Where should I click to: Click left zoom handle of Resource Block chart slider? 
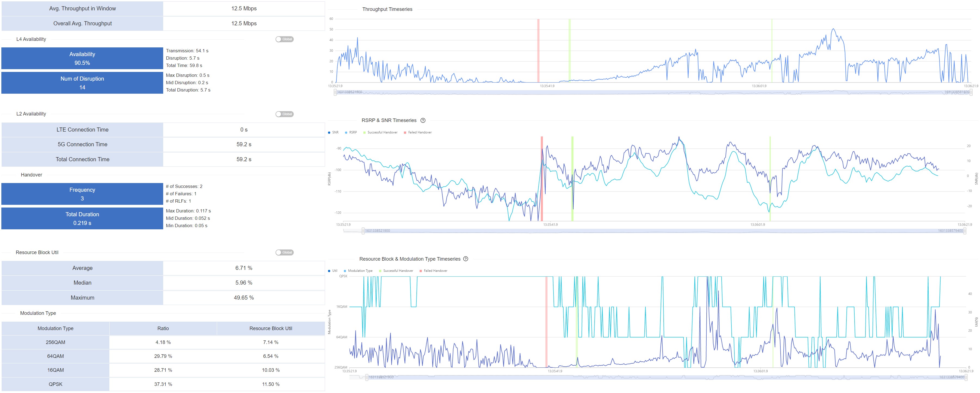367,377
